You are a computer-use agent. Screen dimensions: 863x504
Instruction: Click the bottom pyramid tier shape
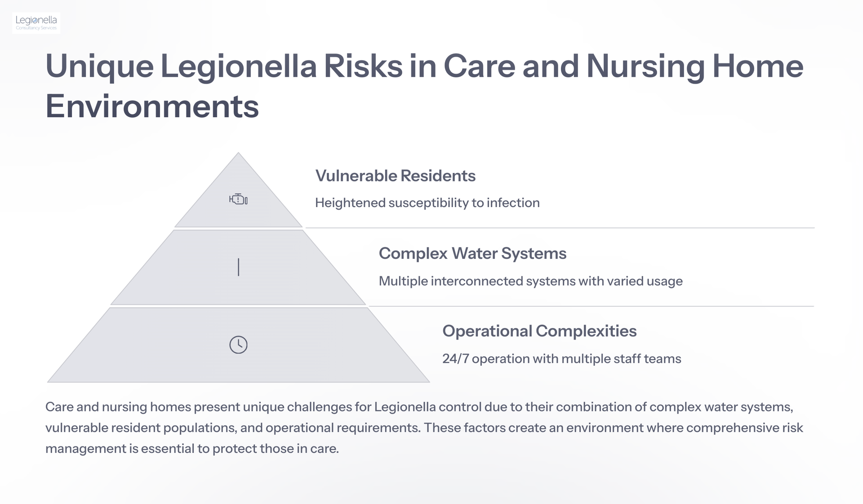tap(238, 345)
